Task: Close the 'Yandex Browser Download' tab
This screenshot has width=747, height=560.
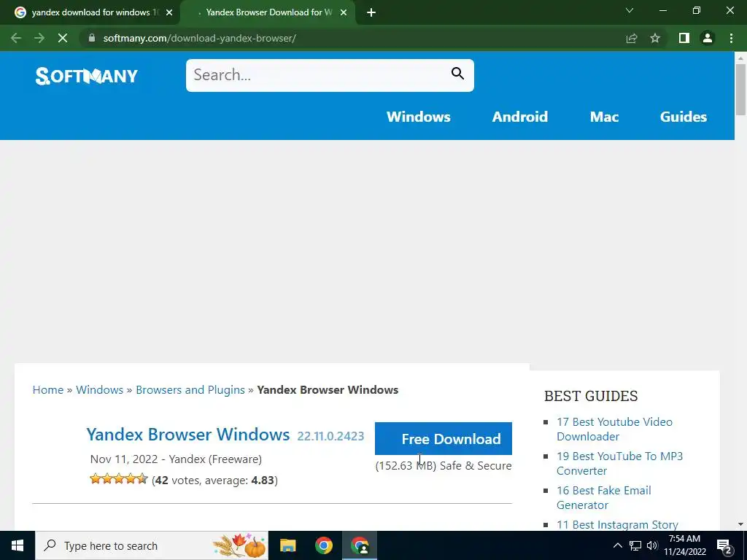Action: pos(344,13)
